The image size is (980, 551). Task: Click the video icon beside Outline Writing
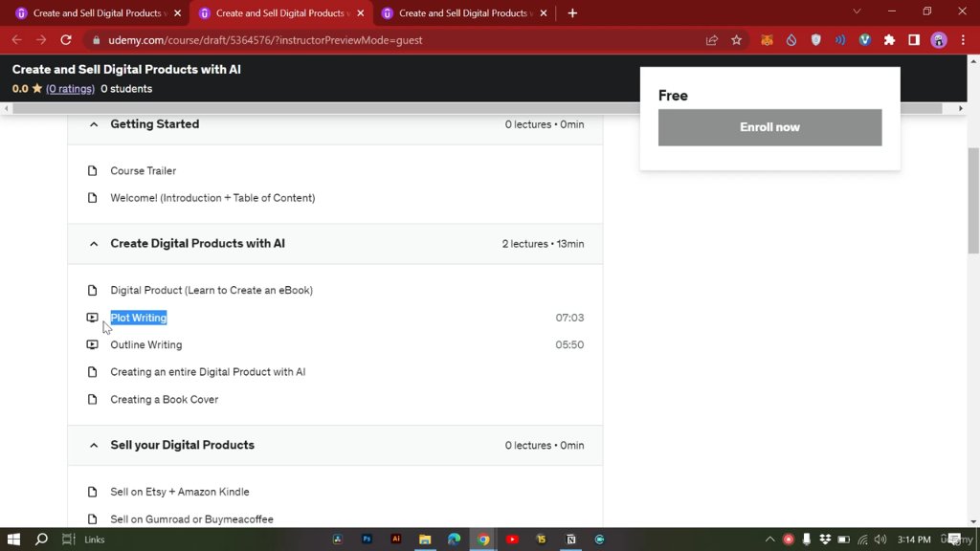point(93,344)
